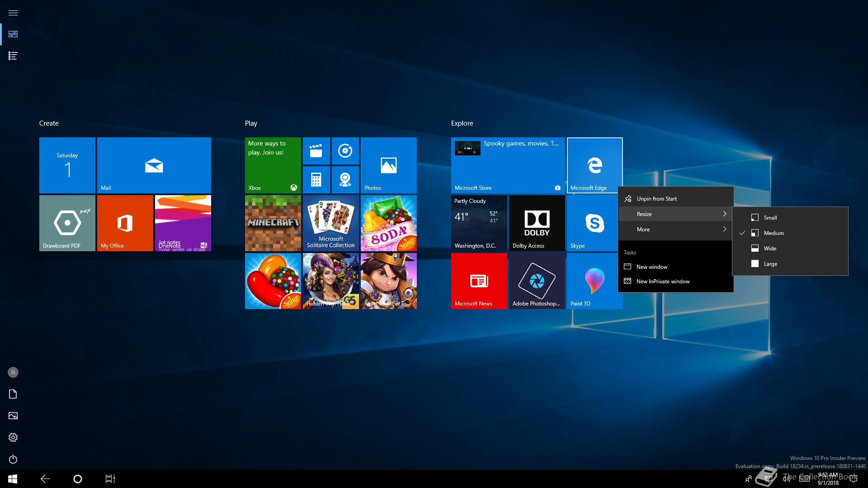The height and width of the screenshot is (488, 868).
Task: Open the Minecraft tile
Action: [273, 223]
